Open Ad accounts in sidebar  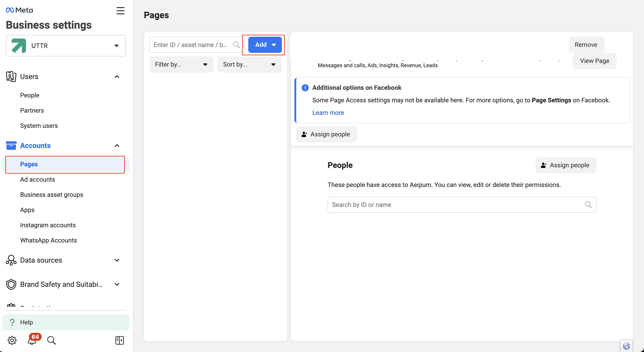(37, 179)
